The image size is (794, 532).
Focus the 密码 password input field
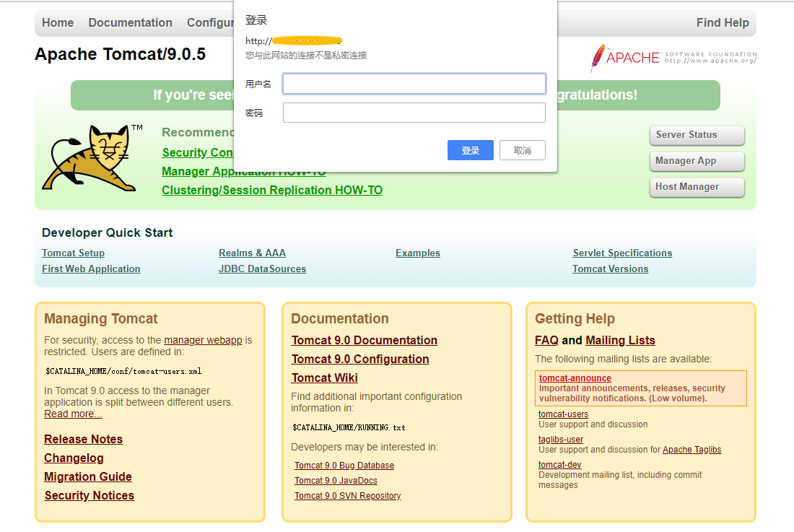[414, 113]
